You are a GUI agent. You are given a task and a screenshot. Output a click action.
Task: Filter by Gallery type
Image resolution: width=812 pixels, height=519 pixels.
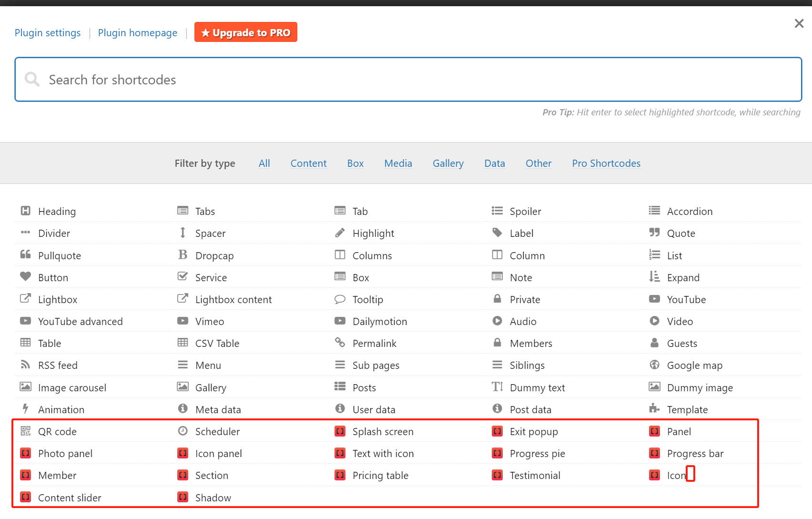point(447,163)
